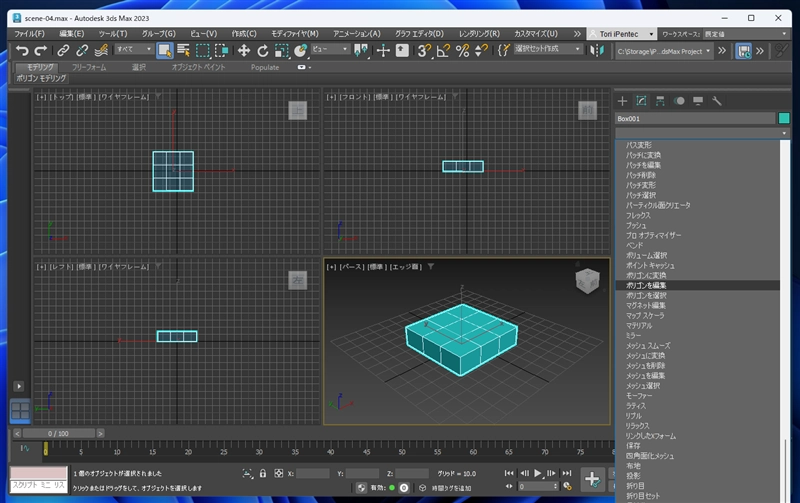The image size is (800, 503).
Task: Click the Undo arrow in the toolbar
Action: point(22,50)
